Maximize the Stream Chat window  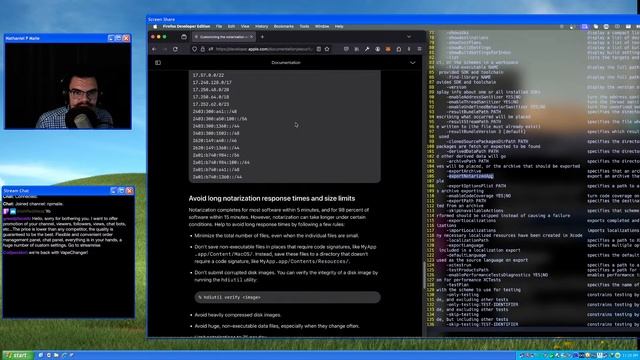[x=121, y=191]
